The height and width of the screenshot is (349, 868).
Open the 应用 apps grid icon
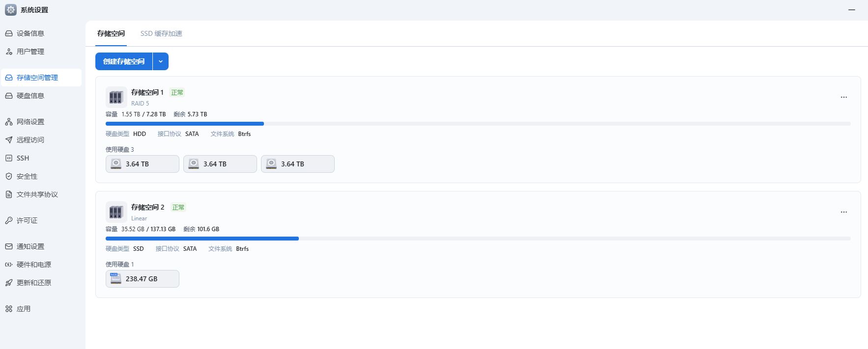(x=9, y=309)
